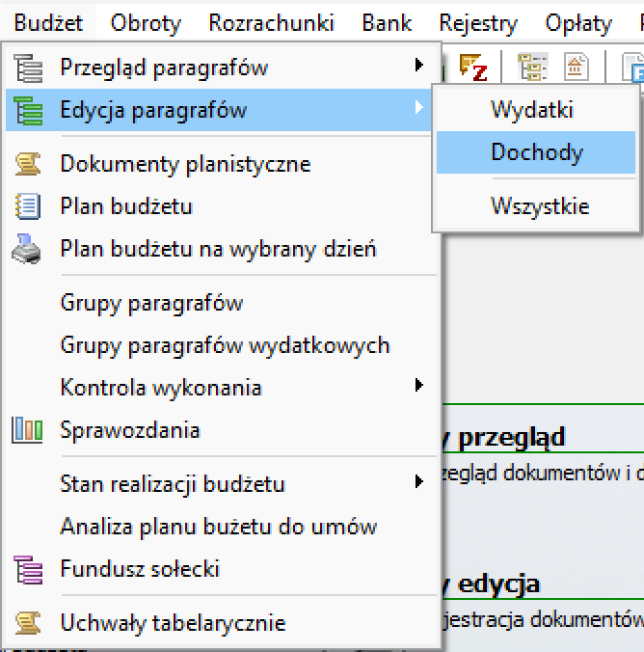Click the building document toolbar icon
Screen dimensions: 644x652
[577, 67]
